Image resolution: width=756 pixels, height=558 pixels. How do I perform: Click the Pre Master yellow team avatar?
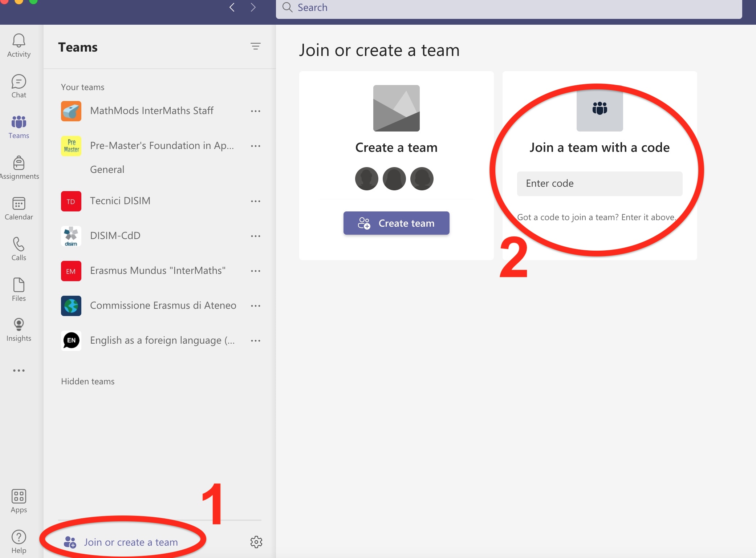(71, 146)
